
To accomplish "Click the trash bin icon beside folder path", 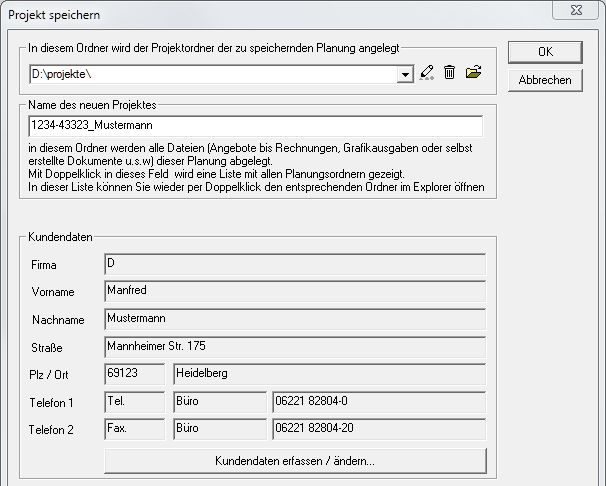I will (450, 72).
